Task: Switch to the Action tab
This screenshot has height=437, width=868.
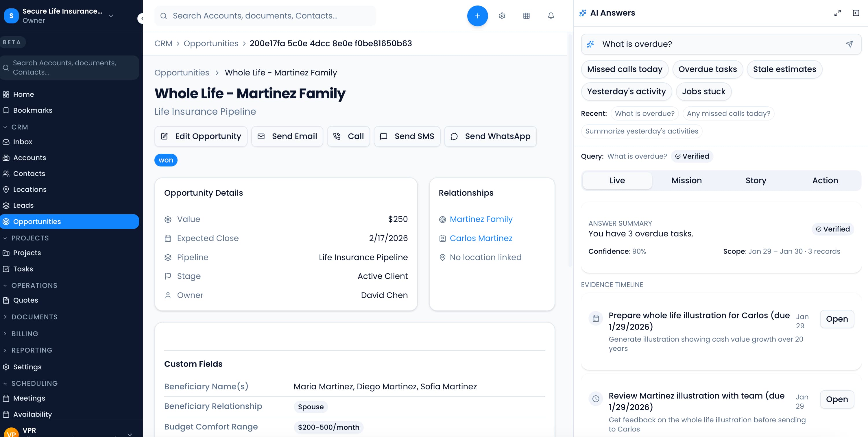Action: [x=825, y=180]
